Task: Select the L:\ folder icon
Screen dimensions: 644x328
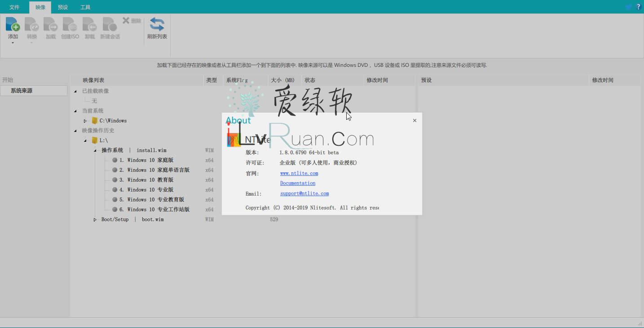Action: coord(94,140)
